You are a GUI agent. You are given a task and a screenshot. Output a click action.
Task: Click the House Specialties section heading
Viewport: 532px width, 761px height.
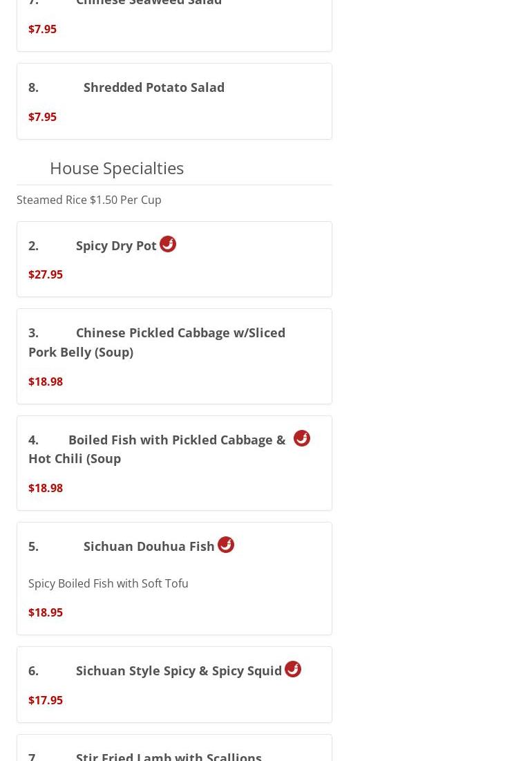[117, 169]
